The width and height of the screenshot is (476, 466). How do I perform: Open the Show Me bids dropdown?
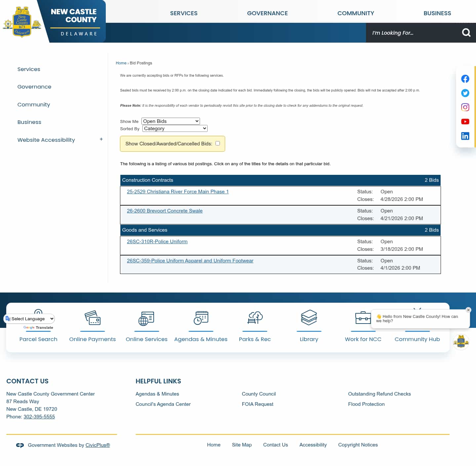(x=170, y=121)
